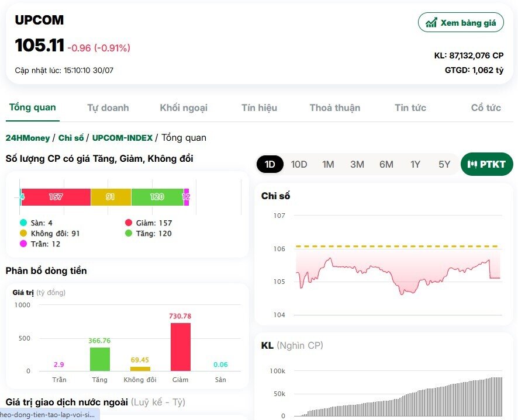Switch to the Tổng quan tab

(32, 107)
